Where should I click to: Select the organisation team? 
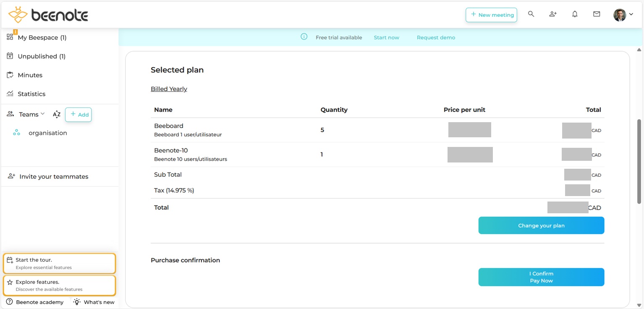point(47,133)
